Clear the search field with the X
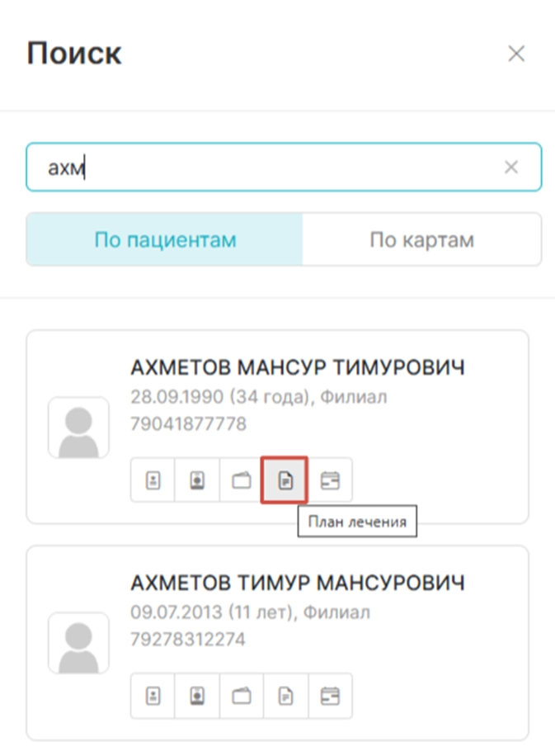Image resolution: width=555 pixels, height=756 pixels. [x=511, y=168]
